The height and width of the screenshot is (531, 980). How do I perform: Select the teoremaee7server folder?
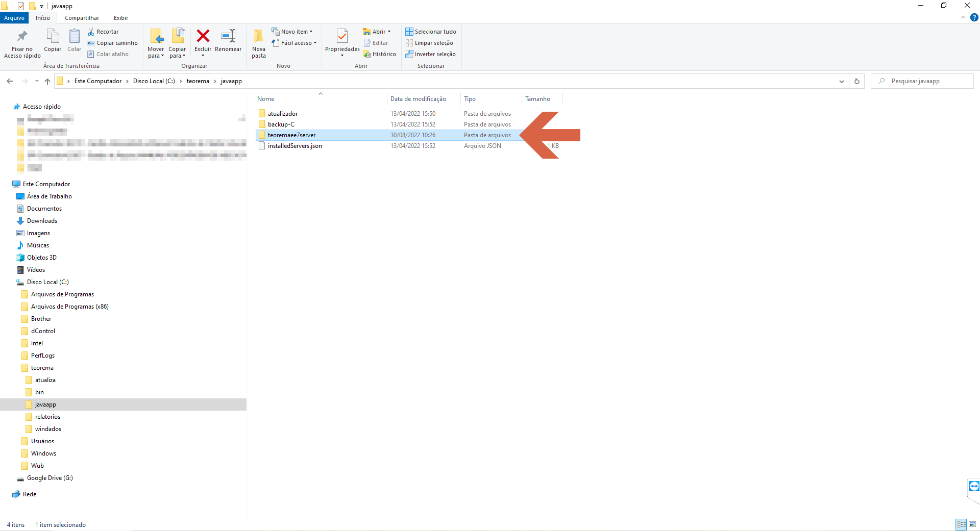[291, 135]
